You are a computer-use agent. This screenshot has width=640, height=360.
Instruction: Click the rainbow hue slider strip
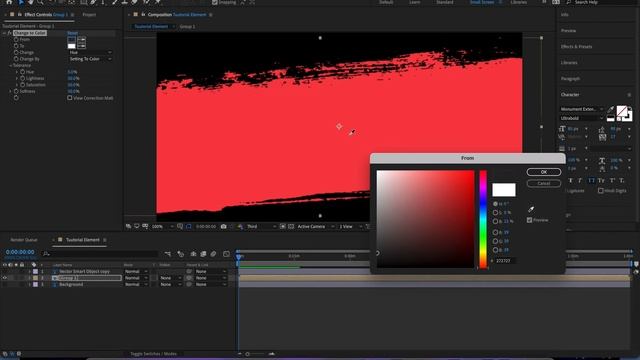click(483, 219)
